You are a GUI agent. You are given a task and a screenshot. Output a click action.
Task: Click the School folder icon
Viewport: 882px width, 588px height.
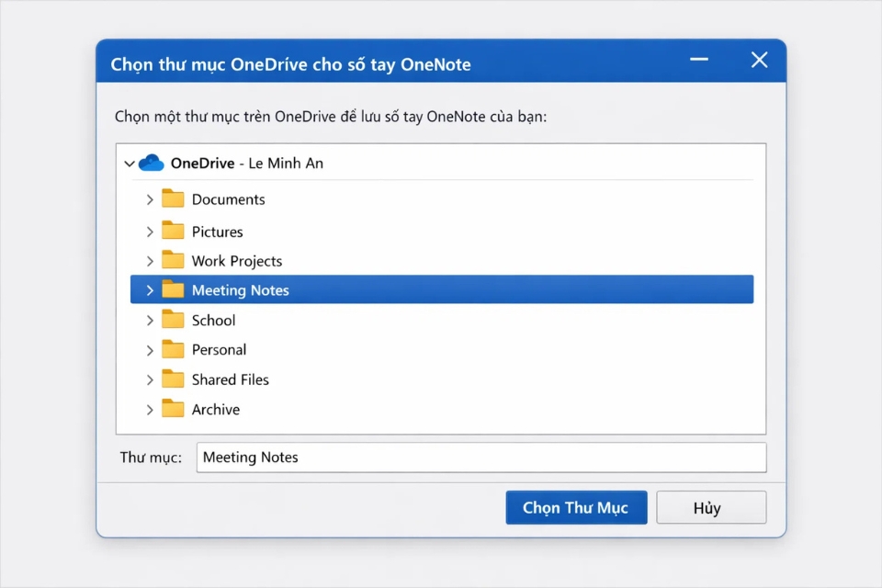click(175, 320)
